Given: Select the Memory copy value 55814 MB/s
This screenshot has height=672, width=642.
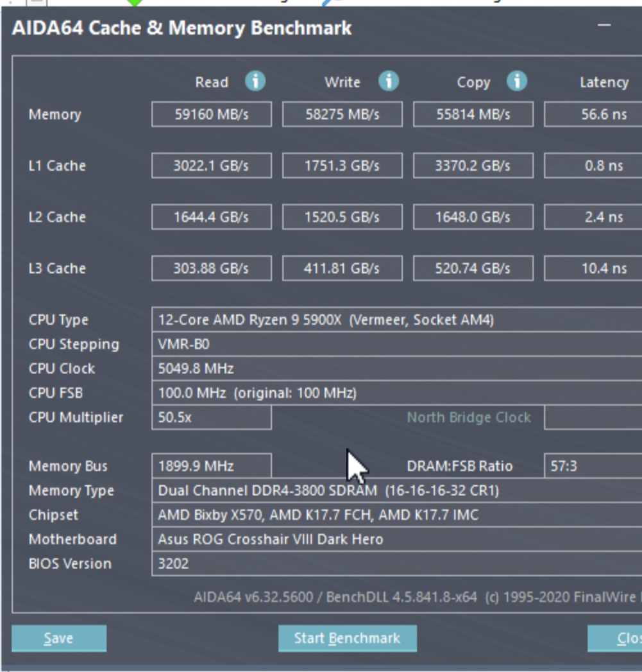Looking at the screenshot, I should click(x=473, y=114).
